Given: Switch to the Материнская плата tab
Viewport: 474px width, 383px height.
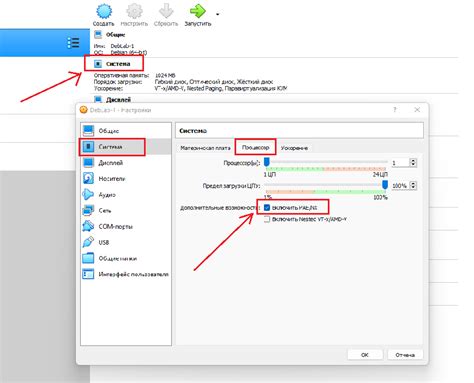Looking at the screenshot, I should click(x=205, y=148).
